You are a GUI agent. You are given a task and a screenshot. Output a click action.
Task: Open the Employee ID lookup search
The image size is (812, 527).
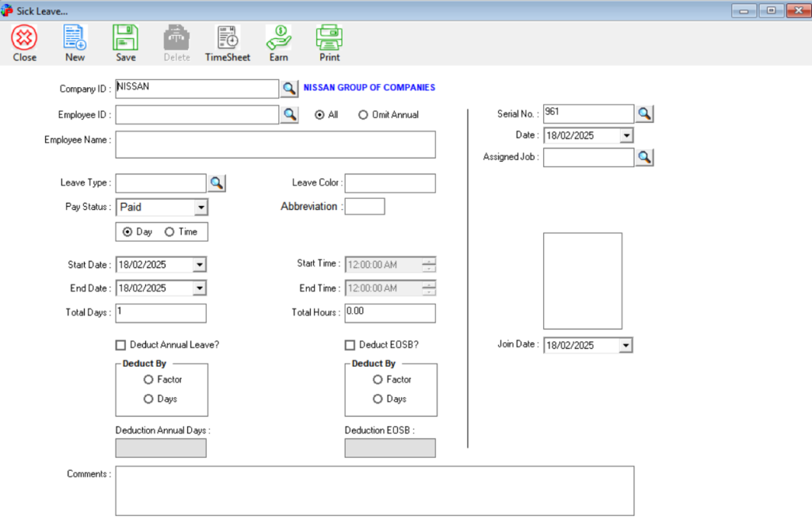289,114
